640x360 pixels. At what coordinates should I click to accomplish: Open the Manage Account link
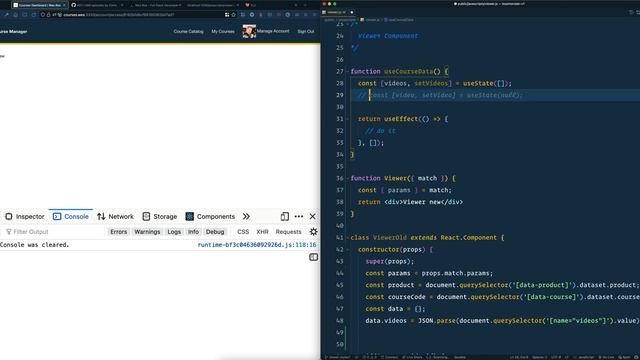[x=273, y=31]
